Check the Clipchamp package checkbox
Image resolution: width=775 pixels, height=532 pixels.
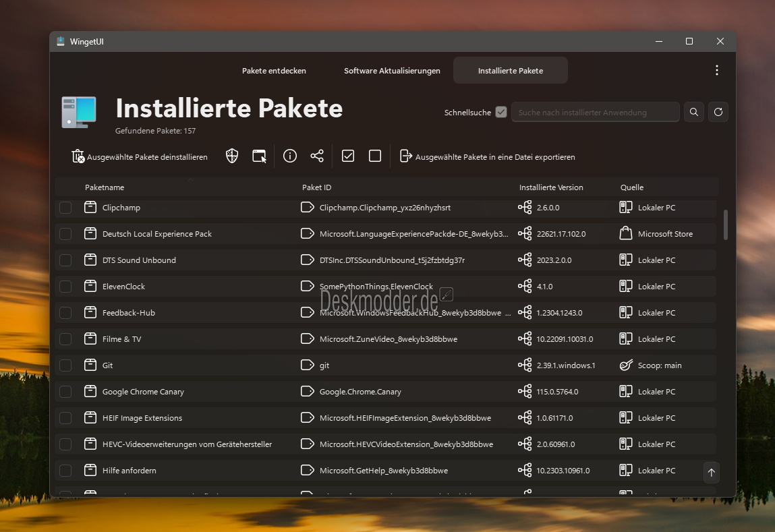pyautogui.click(x=65, y=208)
